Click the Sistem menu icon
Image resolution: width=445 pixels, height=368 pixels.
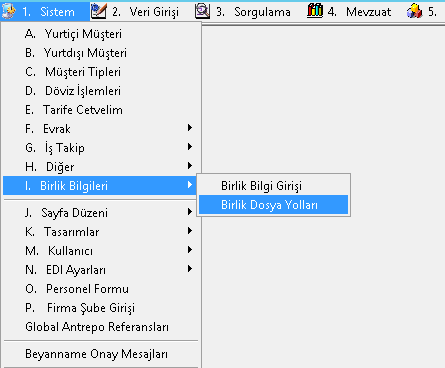pyautogui.click(x=8, y=11)
